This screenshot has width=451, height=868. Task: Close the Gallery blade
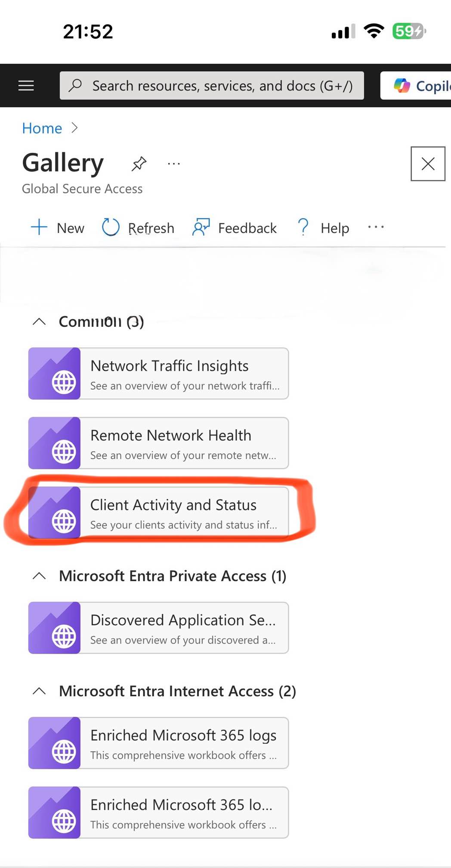click(x=428, y=164)
